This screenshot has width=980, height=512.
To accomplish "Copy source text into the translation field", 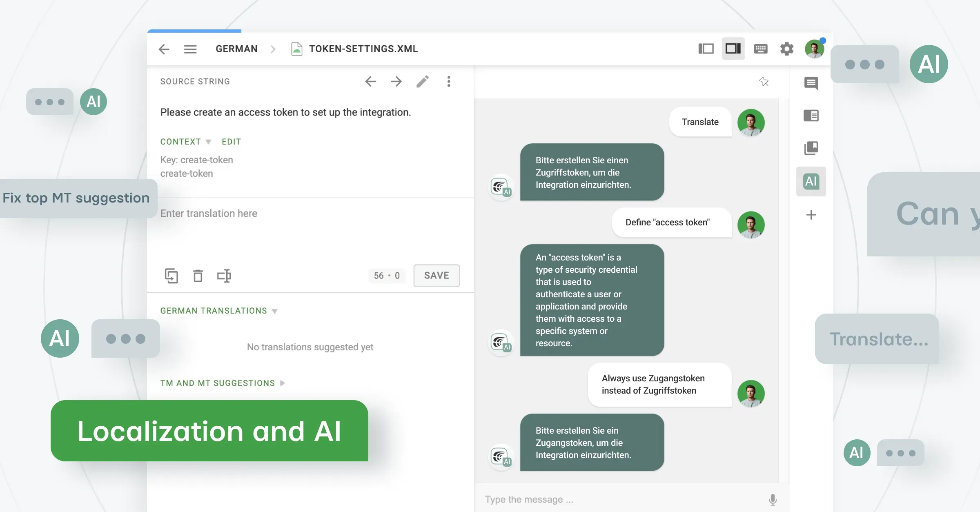I will pos(172,276).
